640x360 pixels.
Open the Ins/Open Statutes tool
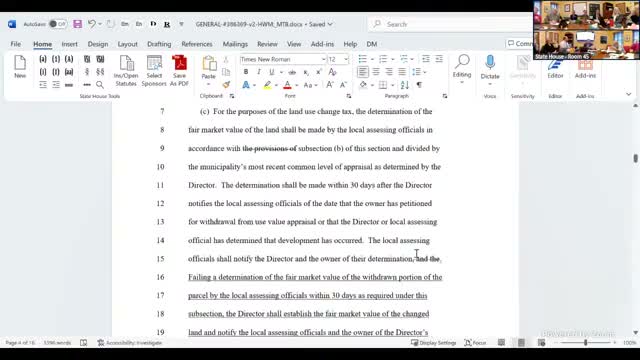126,71
